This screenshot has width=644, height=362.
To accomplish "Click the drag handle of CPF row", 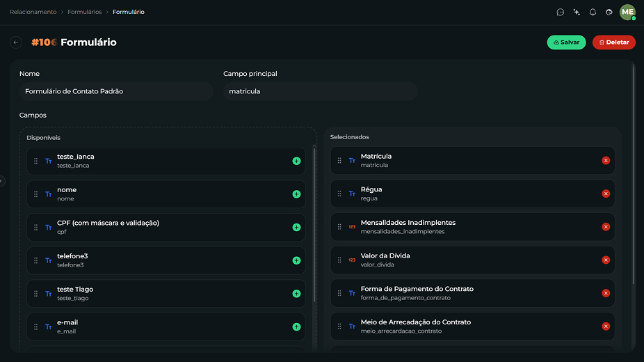I will coord(35,227).
